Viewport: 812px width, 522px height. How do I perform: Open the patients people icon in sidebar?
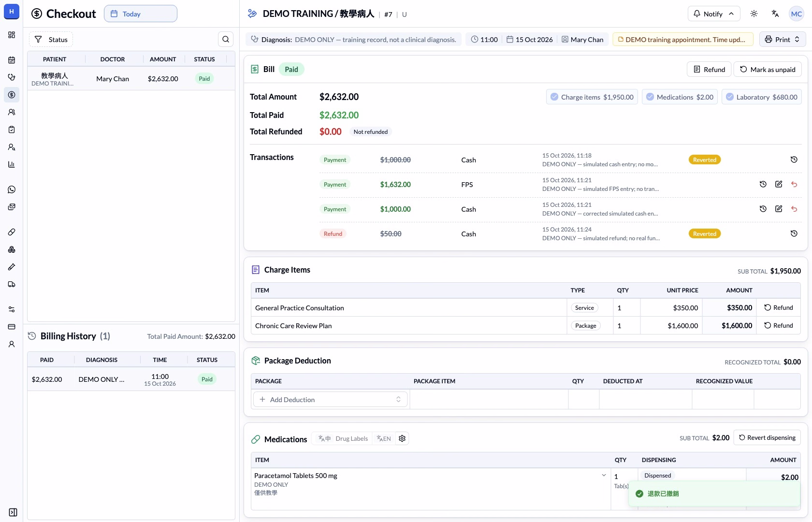[x=12, y=112]
